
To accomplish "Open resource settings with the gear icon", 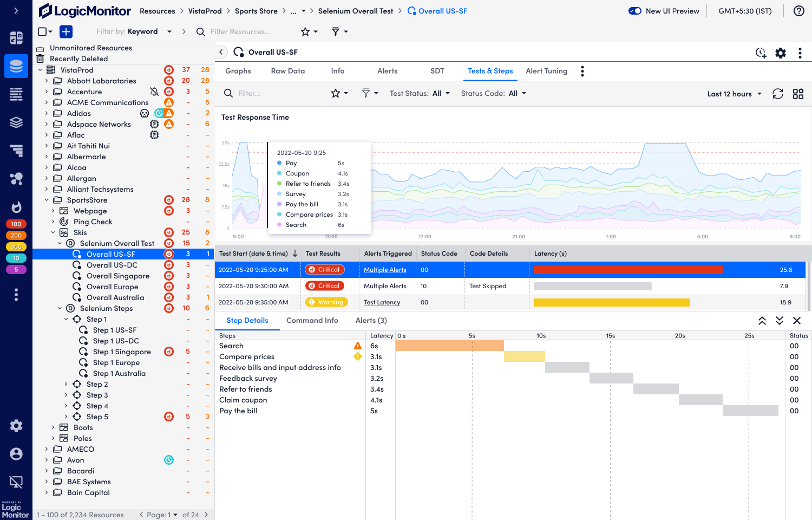I will [x=780, y=53].
